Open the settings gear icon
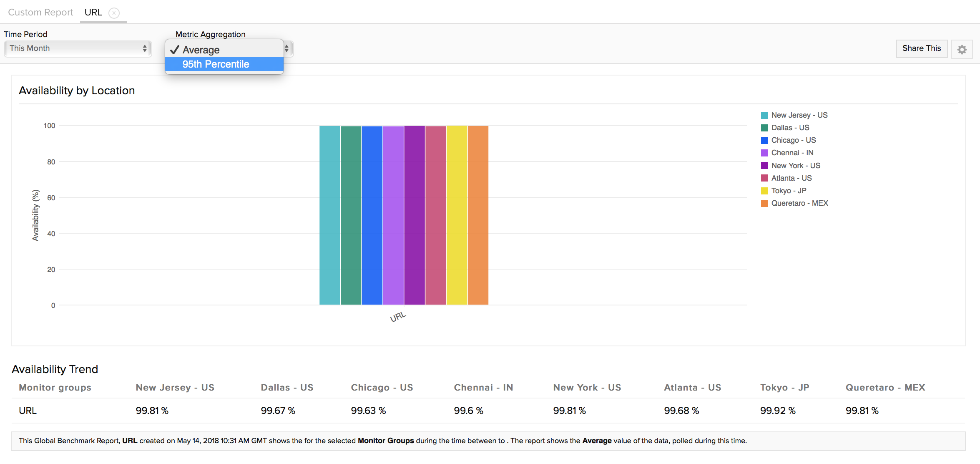Viewport: 980px width, 464px height. [962, 49]
